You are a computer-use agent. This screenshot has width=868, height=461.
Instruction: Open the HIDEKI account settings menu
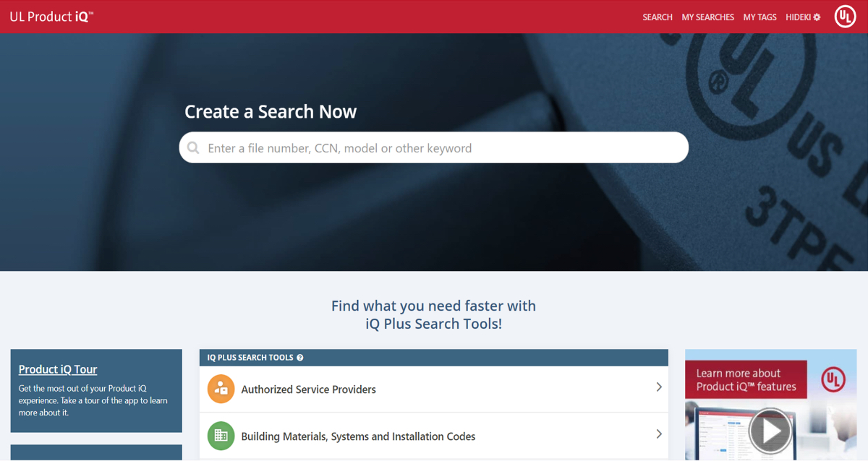[803, 17]
